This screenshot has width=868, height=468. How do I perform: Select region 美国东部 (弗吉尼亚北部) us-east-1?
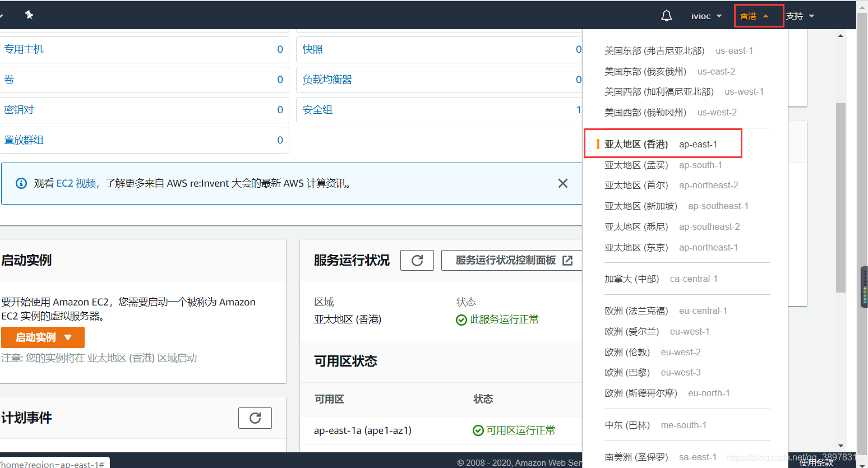[x=678, y=50]
